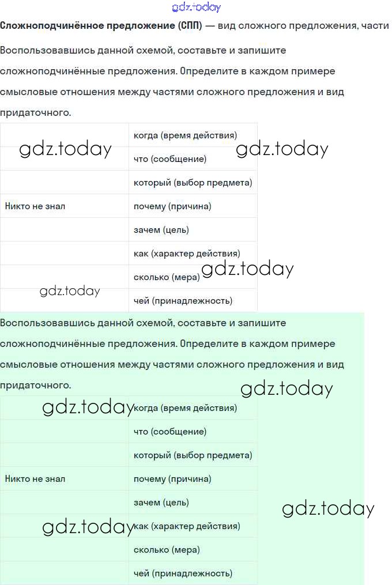Select "Никто не знал" in green table
392x585 pixels.
click(35, 479)
